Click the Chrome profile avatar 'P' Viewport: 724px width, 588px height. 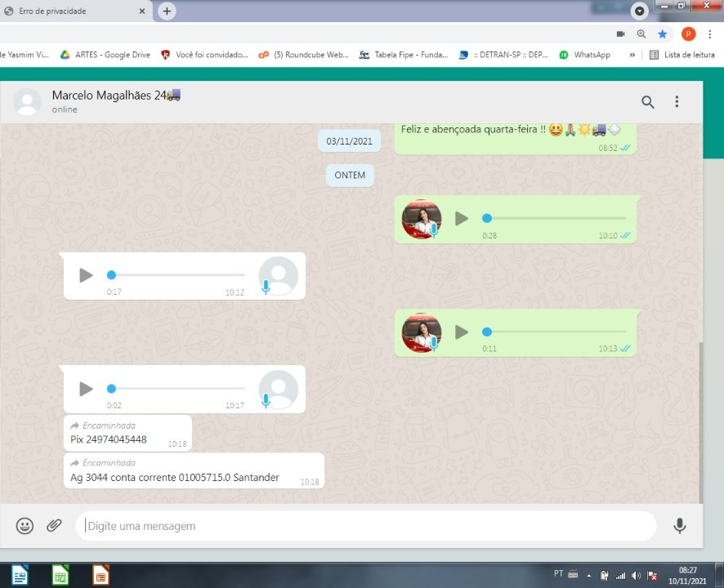688,33
